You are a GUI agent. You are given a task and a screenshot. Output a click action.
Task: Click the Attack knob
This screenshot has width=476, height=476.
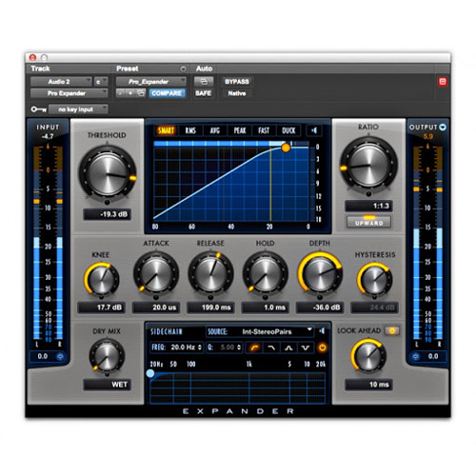156,273
